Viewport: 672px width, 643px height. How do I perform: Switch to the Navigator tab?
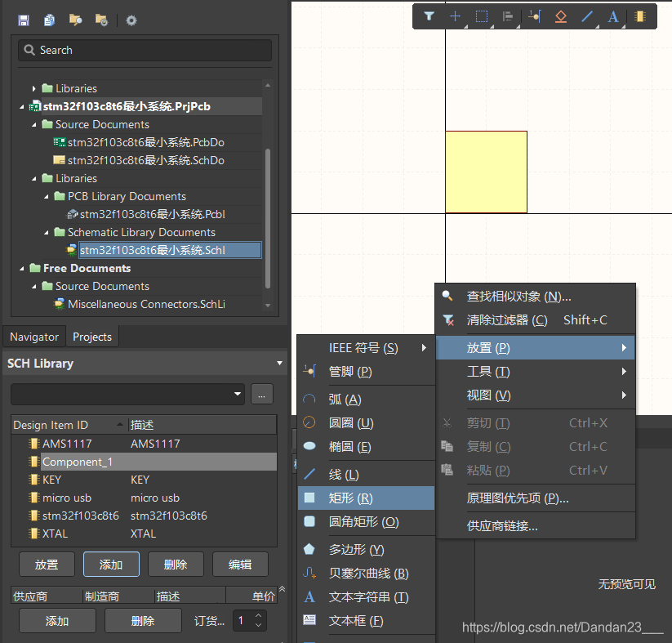point(33,337)
